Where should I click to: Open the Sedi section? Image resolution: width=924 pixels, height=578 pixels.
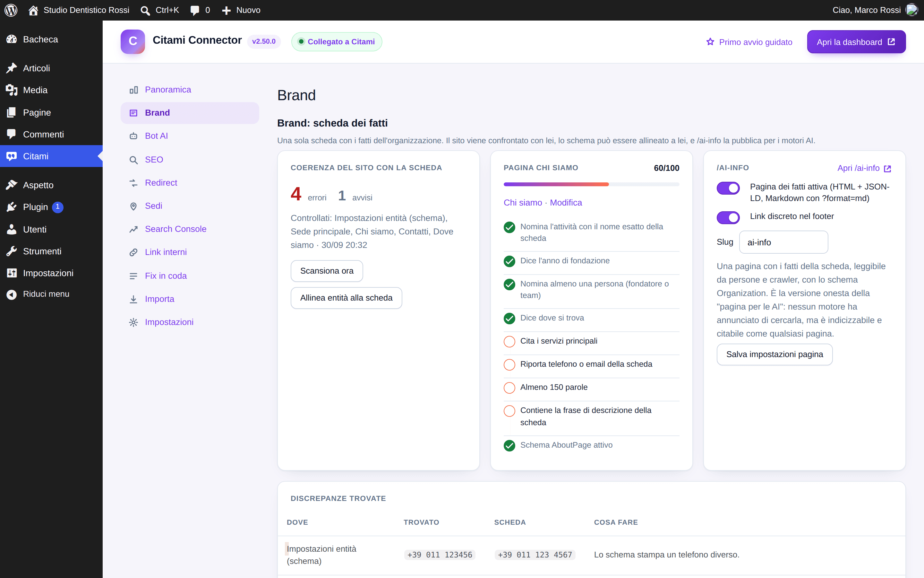click(x=190, y=206)
